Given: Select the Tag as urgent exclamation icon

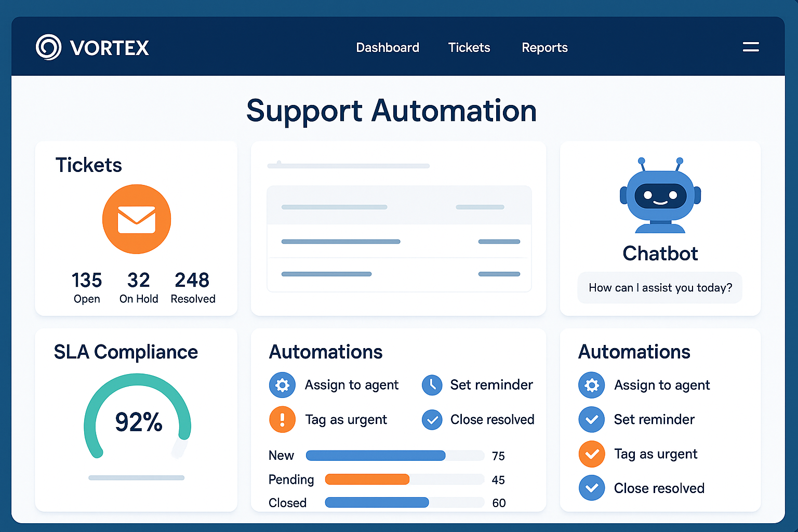Looking at the screenshot, I should [x=282, y=419].
